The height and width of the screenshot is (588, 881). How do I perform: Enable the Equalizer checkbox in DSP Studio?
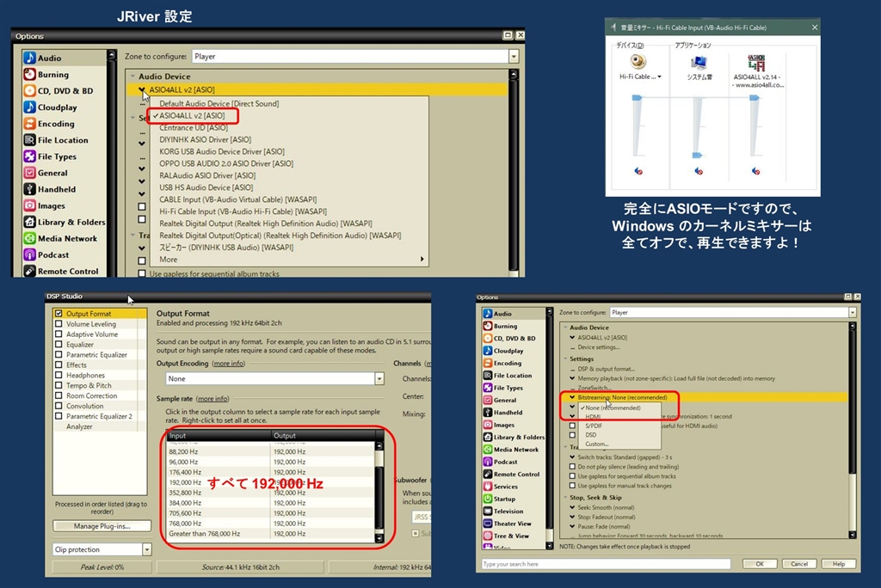(x=59, y=344)
